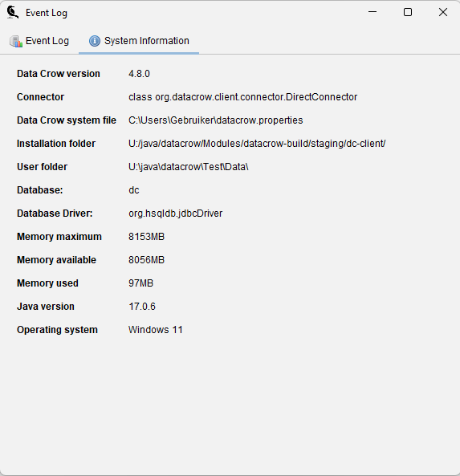This screenshot has width=460, height=476.
Task: Click the Java version label
Action: click(46, 307)
